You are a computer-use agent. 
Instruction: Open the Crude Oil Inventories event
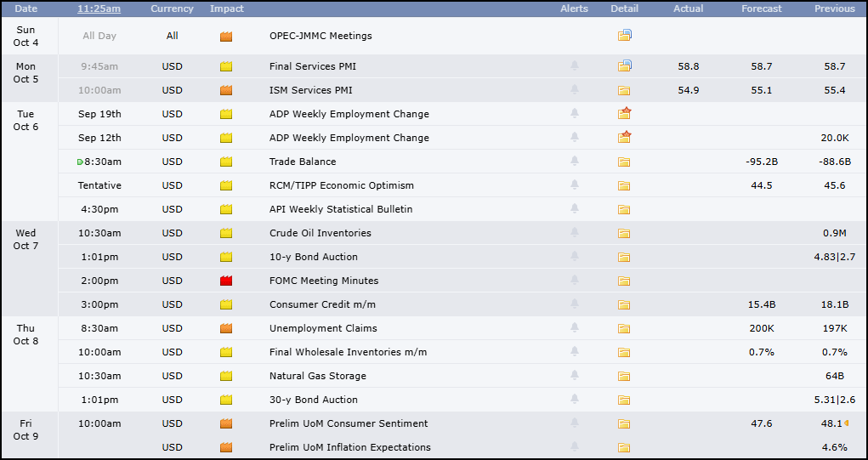click(321, 233)
